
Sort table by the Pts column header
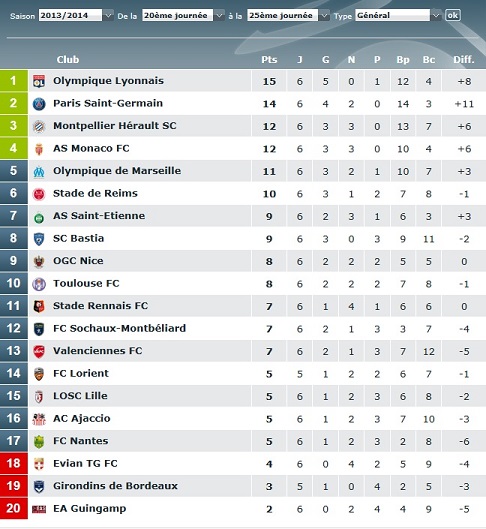(269, 60)
